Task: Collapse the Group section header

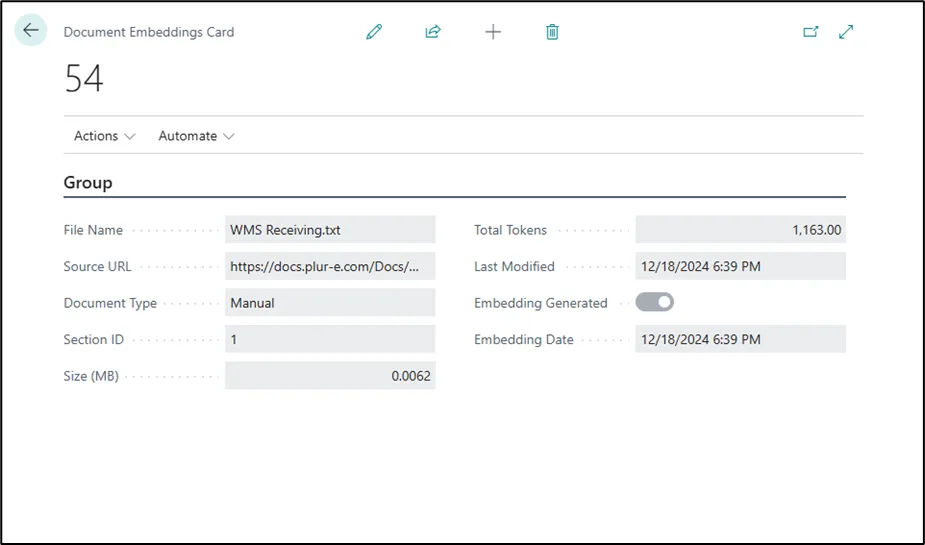Action: [x=88, y=183]
